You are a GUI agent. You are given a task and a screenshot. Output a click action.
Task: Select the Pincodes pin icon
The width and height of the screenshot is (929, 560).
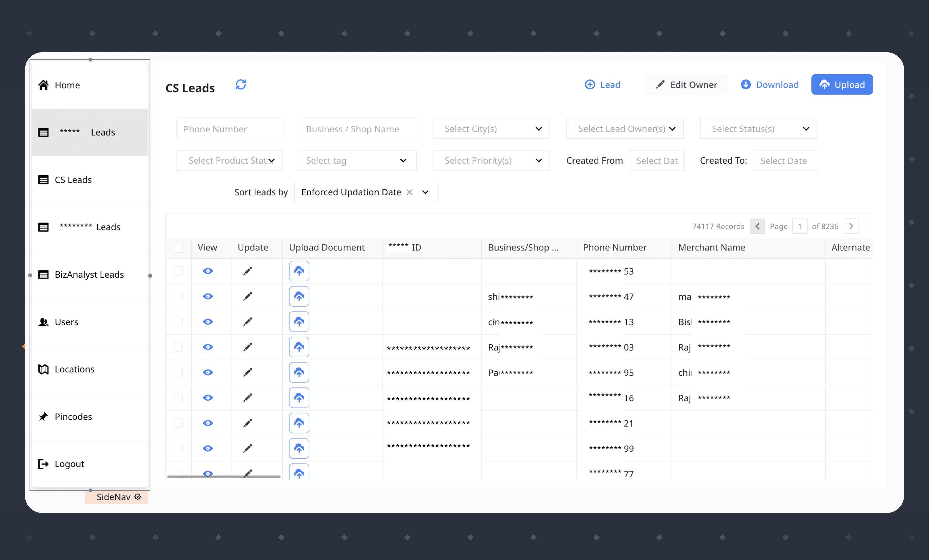[x=43, y=417]
